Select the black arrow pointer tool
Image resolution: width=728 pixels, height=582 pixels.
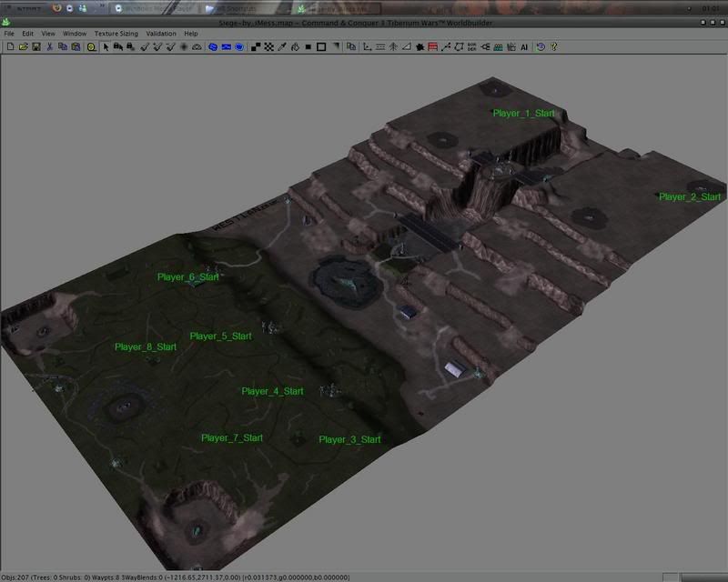point(106,47)
